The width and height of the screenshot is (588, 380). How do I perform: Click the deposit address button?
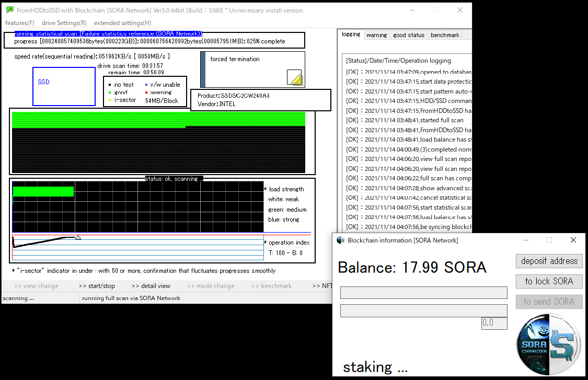coord(549,261)
